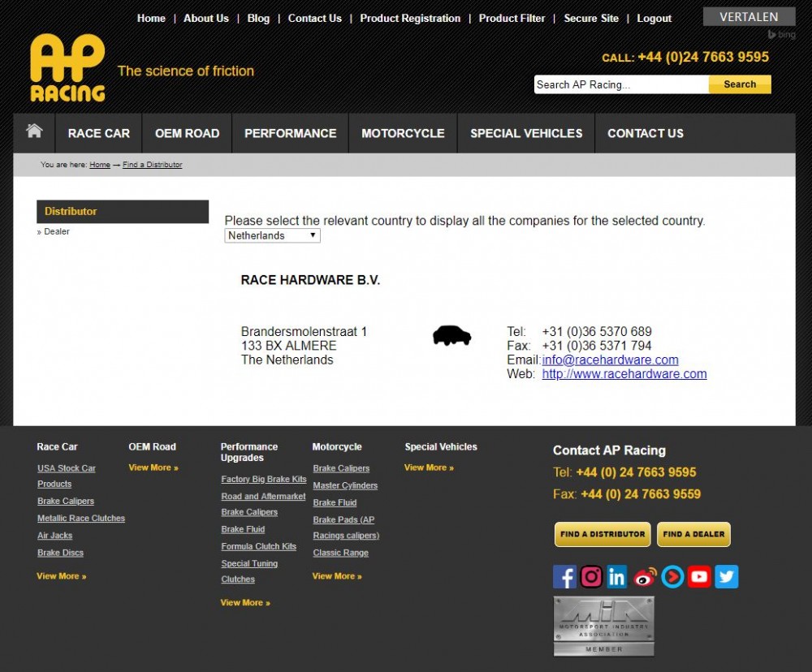The width and height of the screenshot is (812, 672).
Task: Open the blue play-circle social icon
Action: (x=672, y=577)
